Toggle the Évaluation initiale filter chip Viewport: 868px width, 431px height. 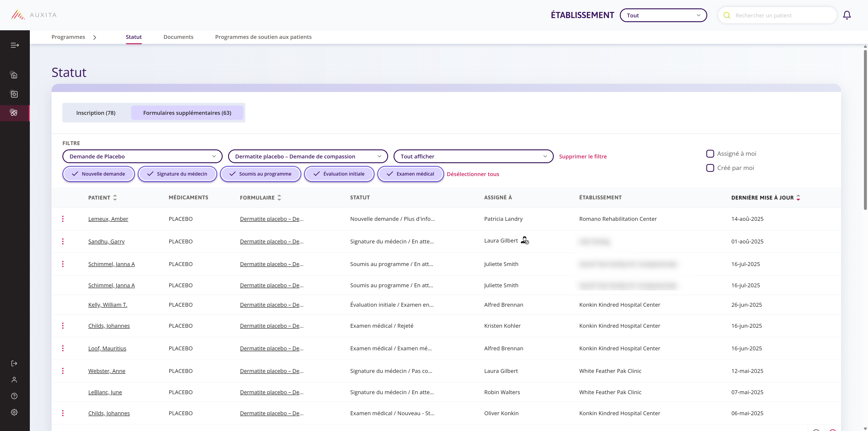tap(339, 174)
